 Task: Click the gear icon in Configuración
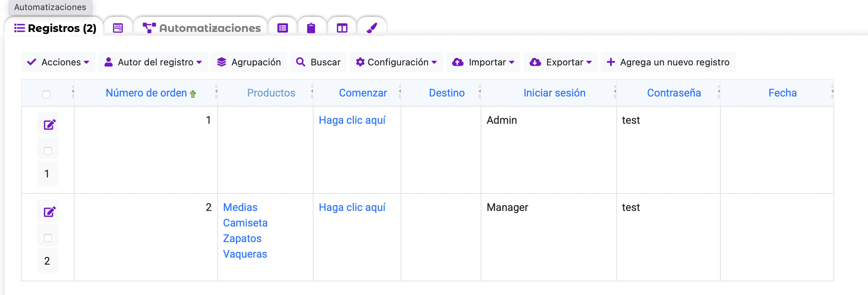click(360, 62)
